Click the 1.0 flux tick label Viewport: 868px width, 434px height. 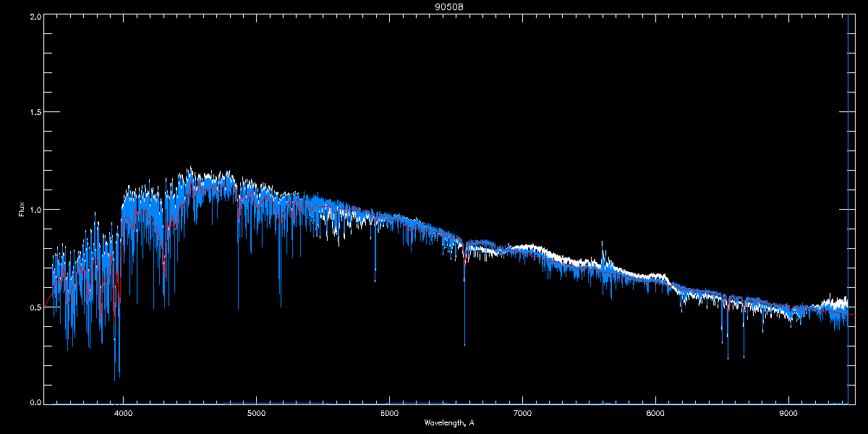tap(35, 210)
